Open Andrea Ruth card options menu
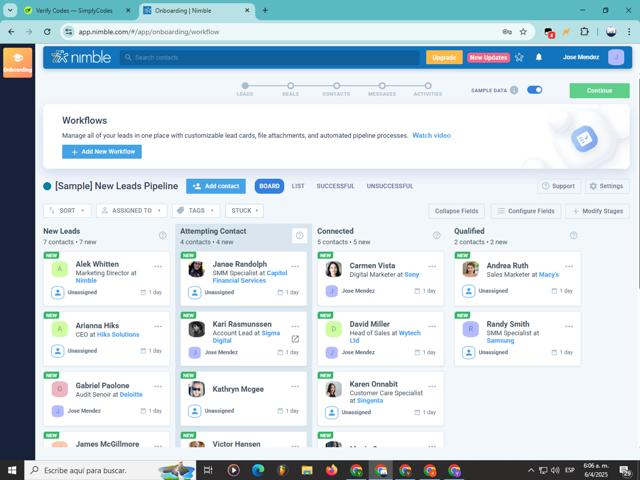This screenshot has width=640, height=480. (x=569, y=267)
